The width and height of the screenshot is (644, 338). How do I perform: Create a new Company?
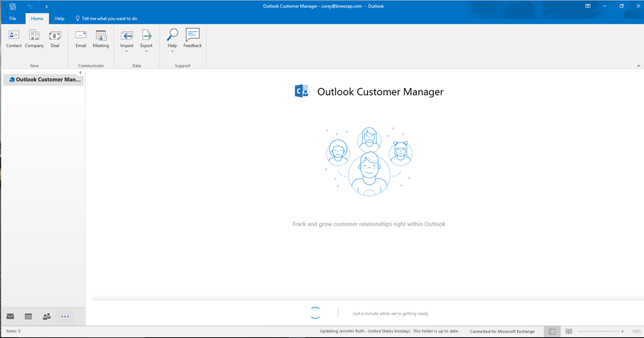(x=34, y=40)
